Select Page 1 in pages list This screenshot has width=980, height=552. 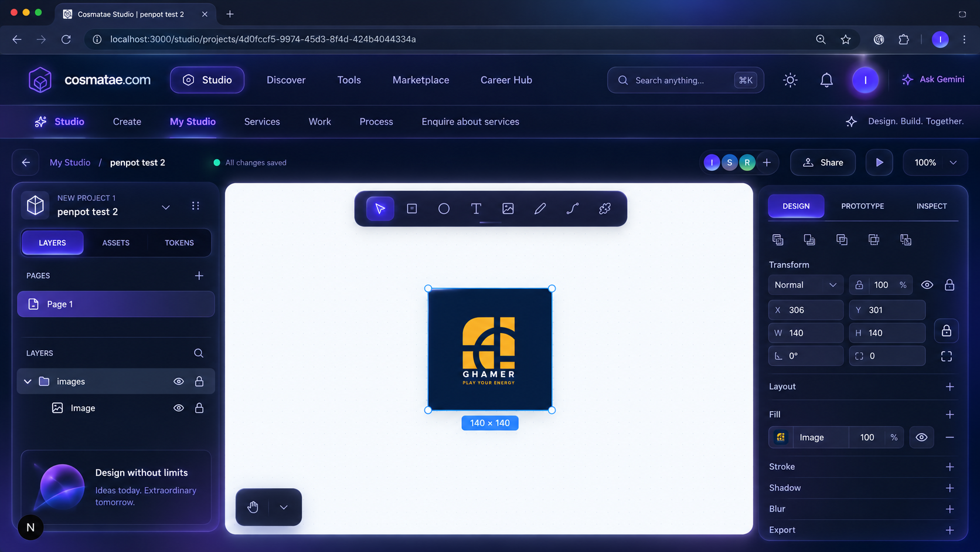coord(116,304)
